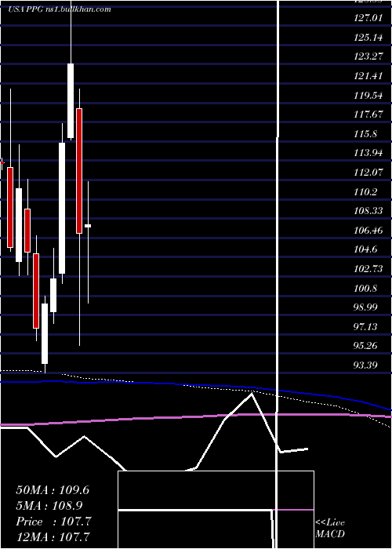Click the 104.6 price axis label
Image resolution: width=392 pixels, height=549 pixels.
click(365, 249)
